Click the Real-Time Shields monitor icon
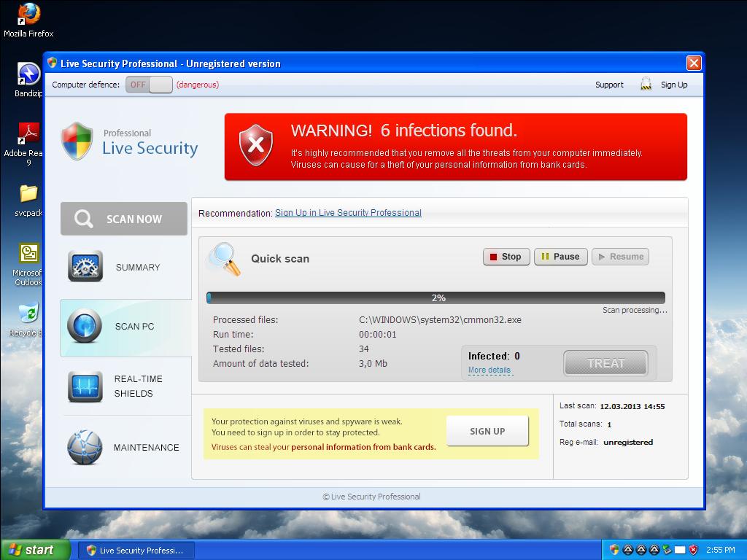747x560 pixels. point(85,386)
